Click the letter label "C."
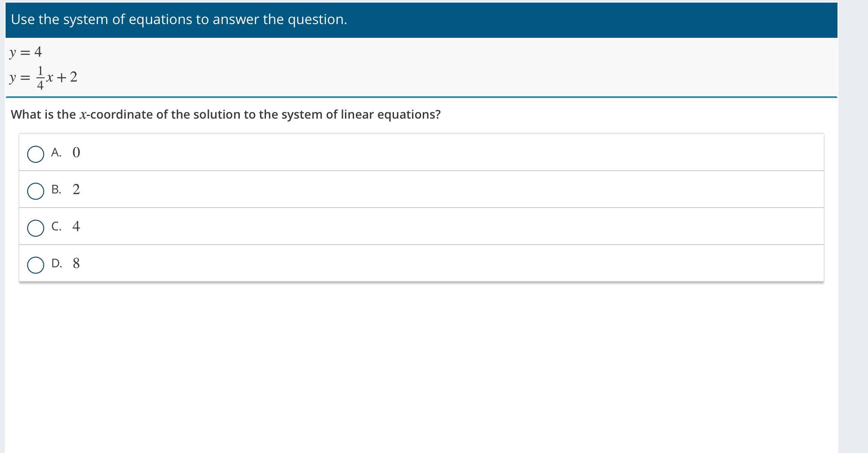 56,226
